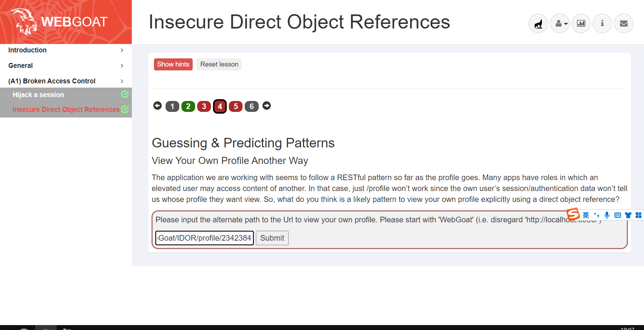The image size is (644, 330).
Task: Go to previous lesson page arrow
Action: pos(157,106)
